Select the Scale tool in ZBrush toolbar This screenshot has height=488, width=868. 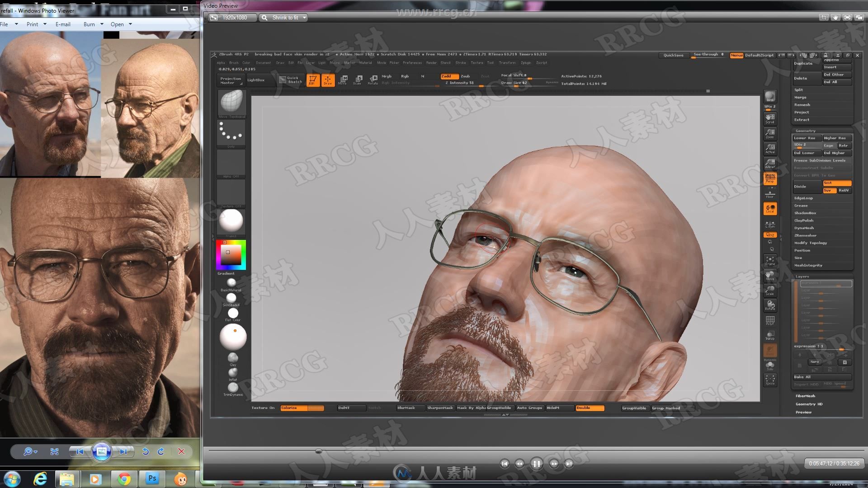click(x=359, y=80)
